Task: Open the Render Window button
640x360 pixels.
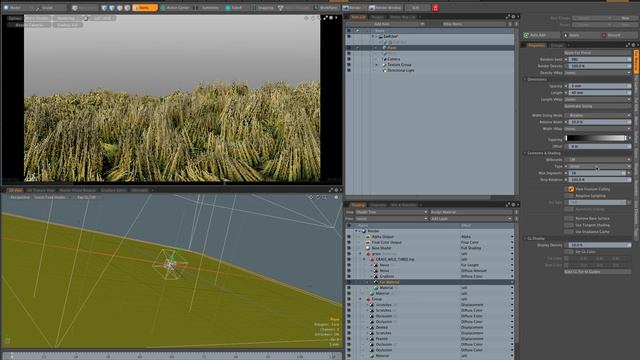Action: (x=386, y=8)
